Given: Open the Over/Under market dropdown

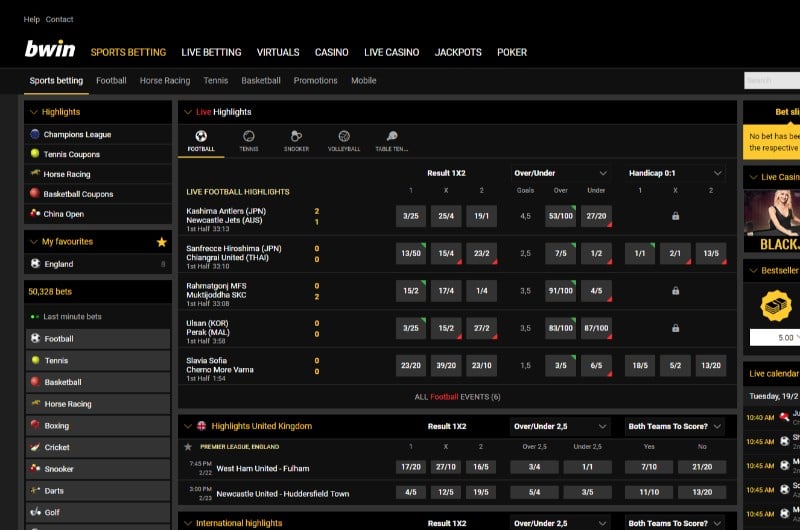Looking at the screenshot, I should tap(560, 173).
